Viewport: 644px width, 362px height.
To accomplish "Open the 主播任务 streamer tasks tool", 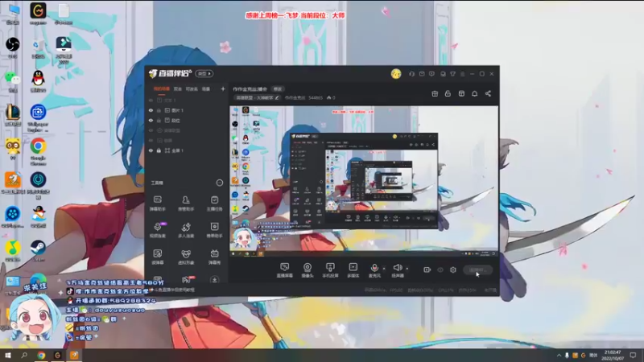I will pyautogui.click(x=214, y=204).
